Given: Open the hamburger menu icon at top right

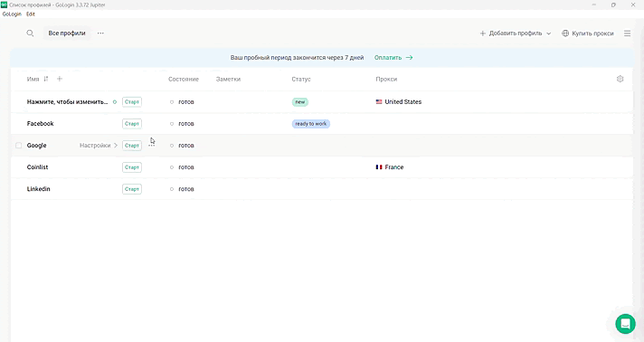Looking at the screenshot, I should (627, 33).
